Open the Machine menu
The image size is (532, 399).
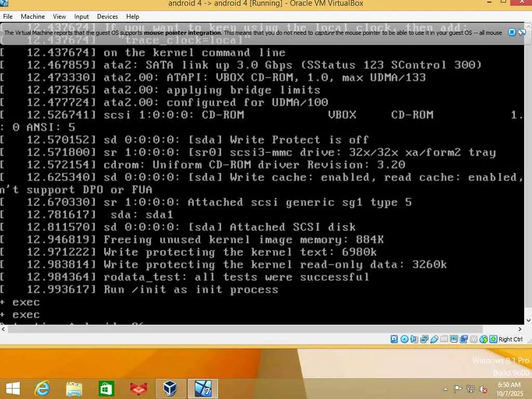pos(33,16)
